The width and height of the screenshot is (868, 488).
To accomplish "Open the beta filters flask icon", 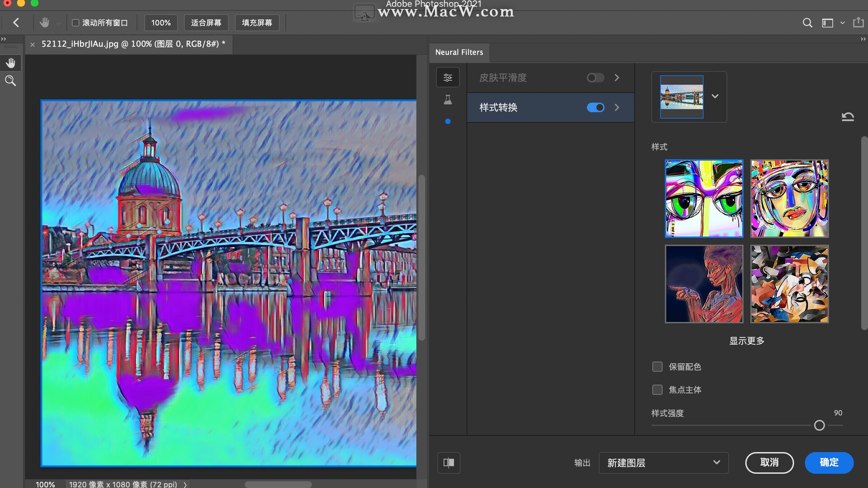I will coord(448,100).
